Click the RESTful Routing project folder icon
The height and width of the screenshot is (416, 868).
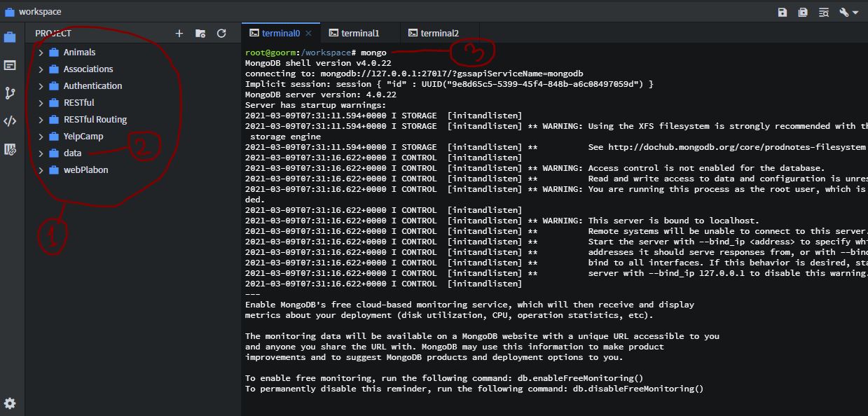click(53, 120)
